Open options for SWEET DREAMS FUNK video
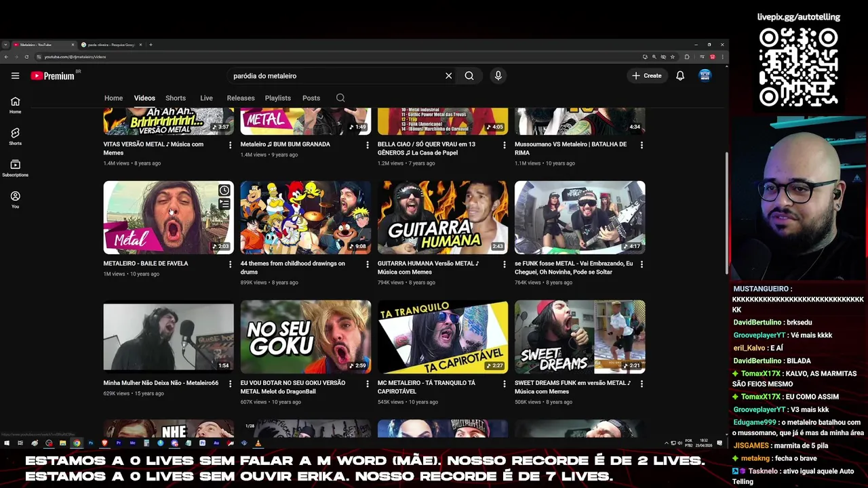Image resolution: width=868 pixels, height=488 pixels. pyautogui.click(x=642, y=384)
